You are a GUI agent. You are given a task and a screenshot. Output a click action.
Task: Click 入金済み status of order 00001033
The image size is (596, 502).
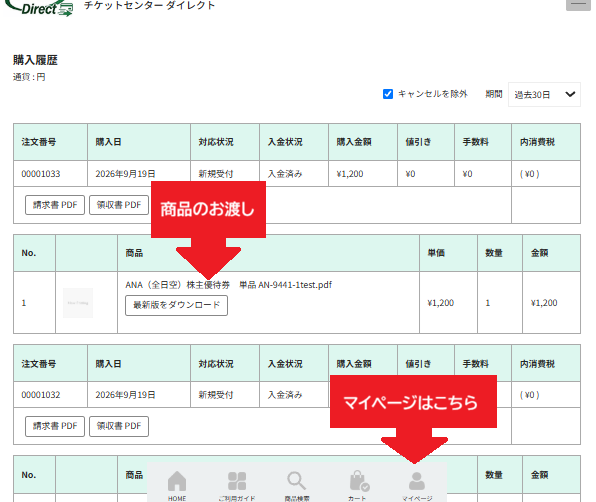[285, 174]
